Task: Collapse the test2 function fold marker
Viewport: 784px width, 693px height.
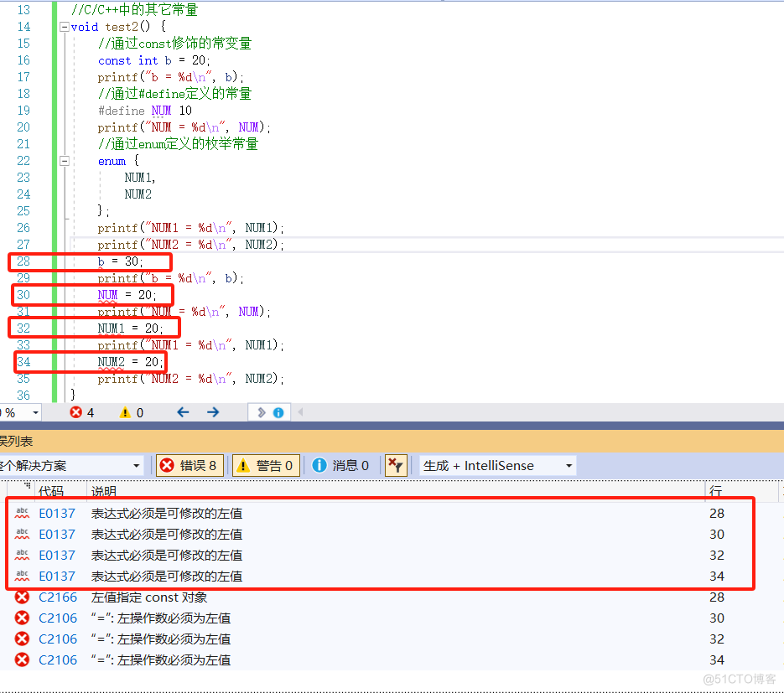Action: pyautogui.click(x=65, y=27)
